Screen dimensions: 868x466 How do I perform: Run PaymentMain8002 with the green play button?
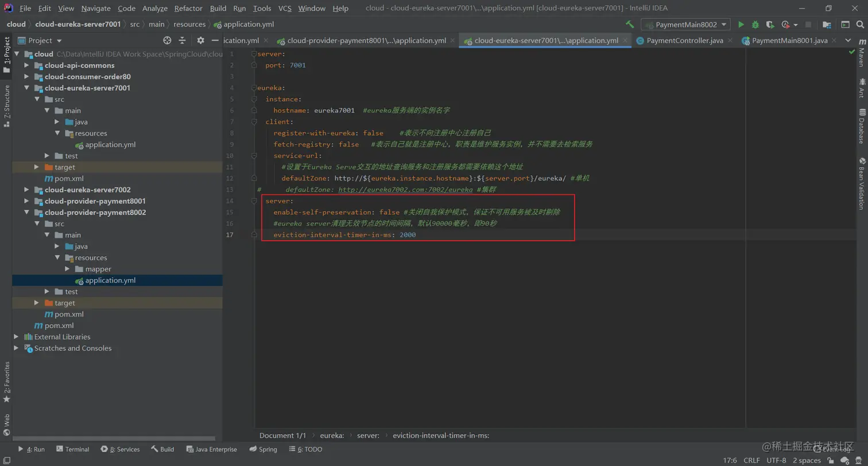pyautogui.click(x=741, y=25)
